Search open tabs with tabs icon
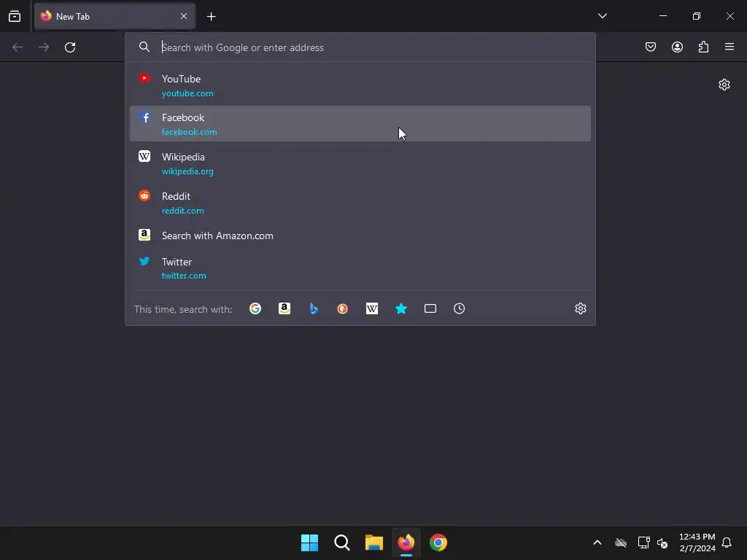 (x=430, y=308)
